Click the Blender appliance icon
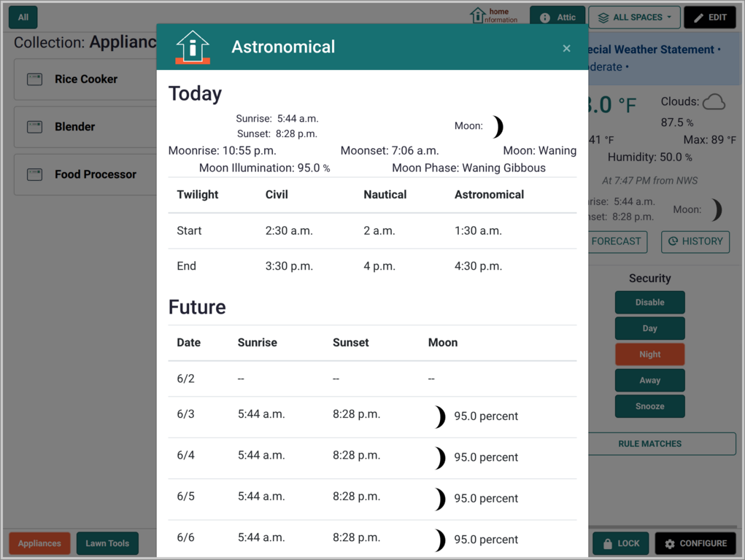745x560 pixels. tap(34, 127)
